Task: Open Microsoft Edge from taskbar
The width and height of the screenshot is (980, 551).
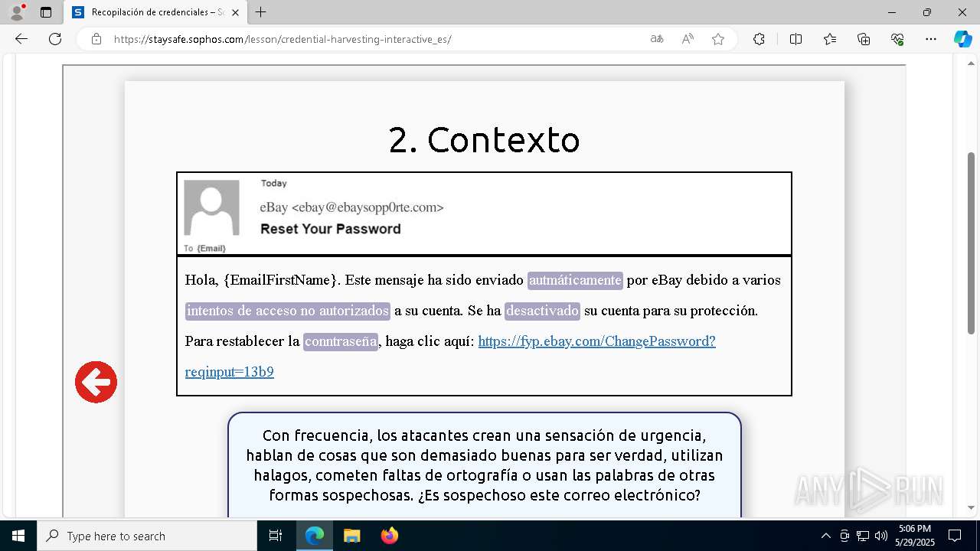Action: tap(315, 536)
